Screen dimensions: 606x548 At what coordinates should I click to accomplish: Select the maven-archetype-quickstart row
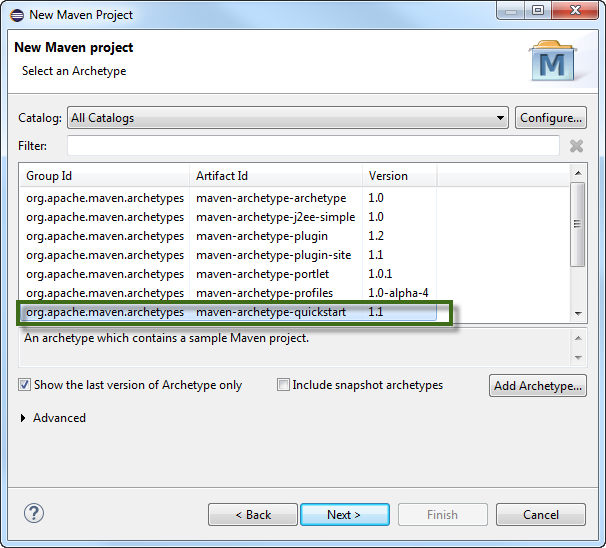228,311
